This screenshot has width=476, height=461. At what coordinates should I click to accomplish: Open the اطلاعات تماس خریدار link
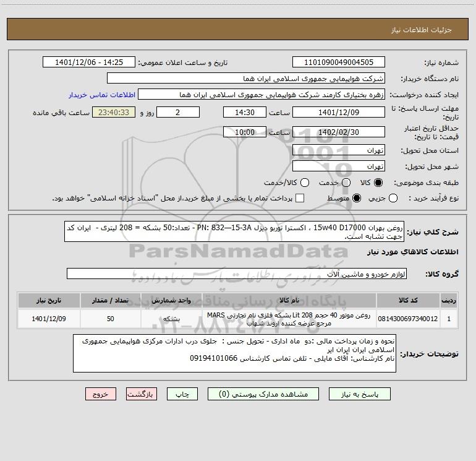[x=102, y=95]
